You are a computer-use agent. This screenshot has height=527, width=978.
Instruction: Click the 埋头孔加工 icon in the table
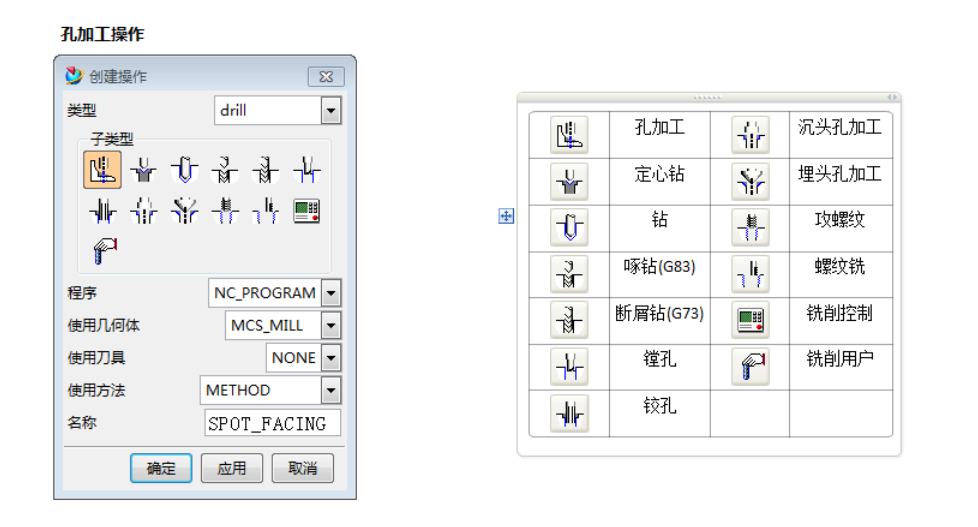[x=750, y=181]
